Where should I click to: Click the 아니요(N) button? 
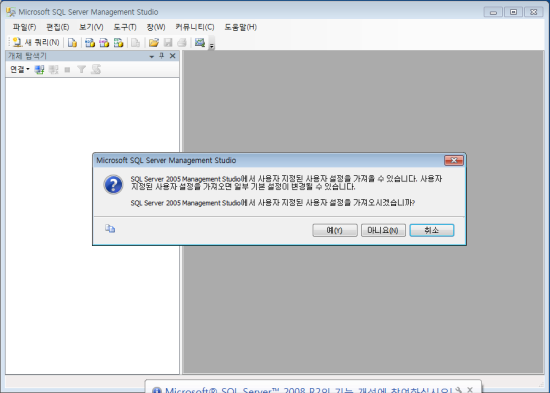coord(383,230)
